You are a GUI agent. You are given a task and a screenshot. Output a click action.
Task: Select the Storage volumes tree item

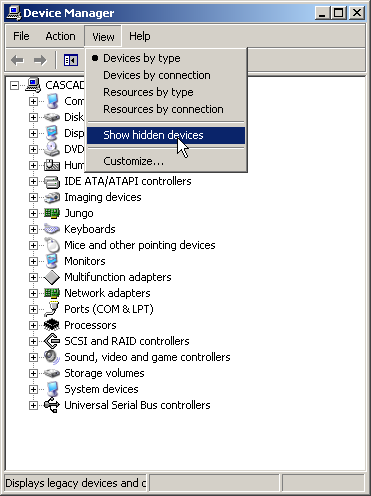pyautogui.click(x=104, y=373)
